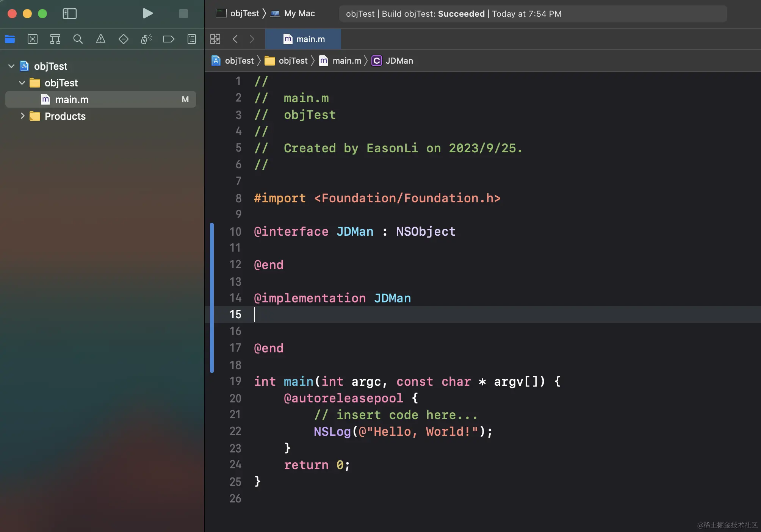This screenshot has width=761, height=532.
Task: Toggle the navigator sidebar visibility
Action: pos(70,14)
